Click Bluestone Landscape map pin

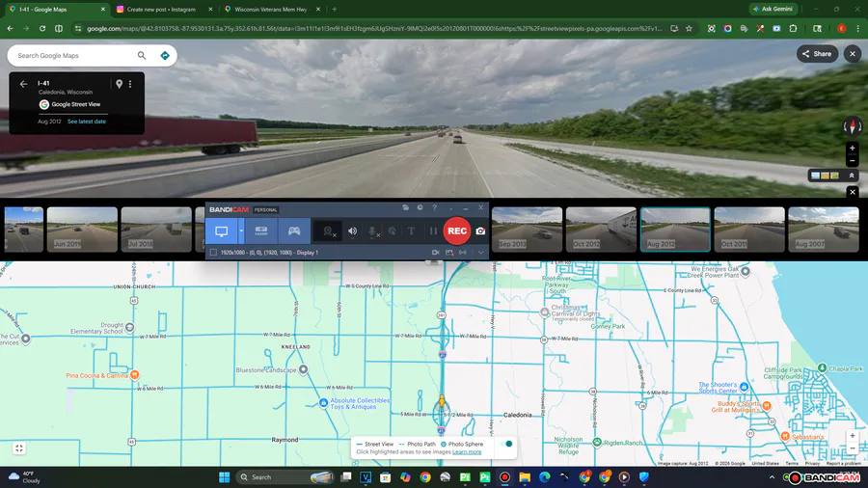pyautogui.click(x=304, y=369)
